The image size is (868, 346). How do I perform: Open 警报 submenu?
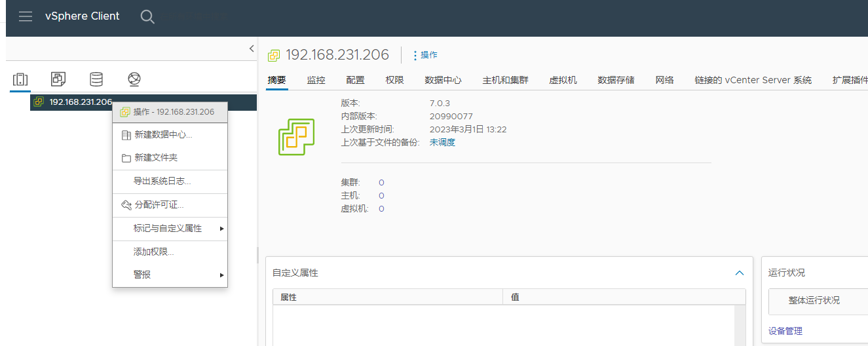(170, 275)
